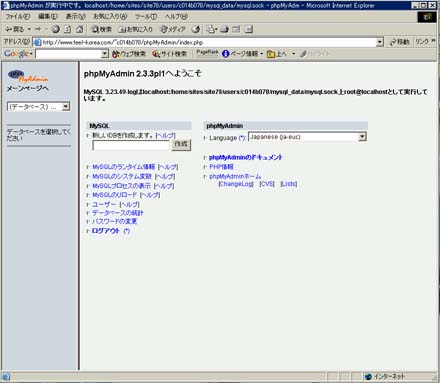This screenshot has width=440, height=383.
Task: Open the Favorites (お気に入り) menu
Action: [110, 16]
